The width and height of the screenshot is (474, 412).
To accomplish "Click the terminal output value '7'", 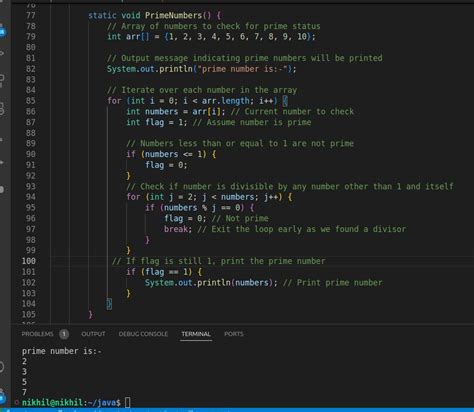I will 24,392.
